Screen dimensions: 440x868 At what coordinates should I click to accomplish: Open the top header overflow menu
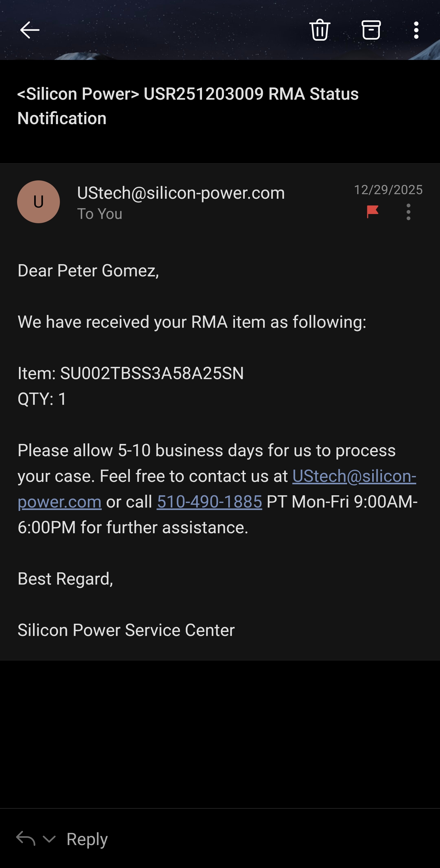pos(416,30)
